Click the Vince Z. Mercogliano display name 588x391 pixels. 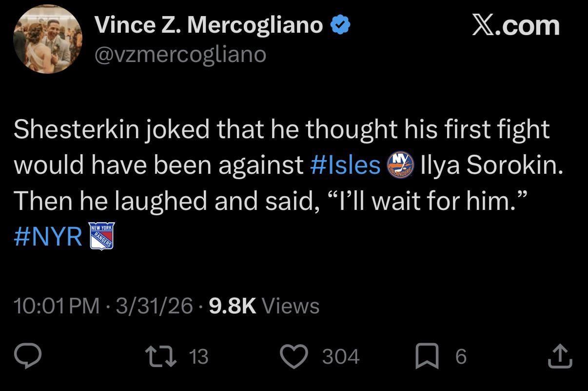click(x=210, y=25)
